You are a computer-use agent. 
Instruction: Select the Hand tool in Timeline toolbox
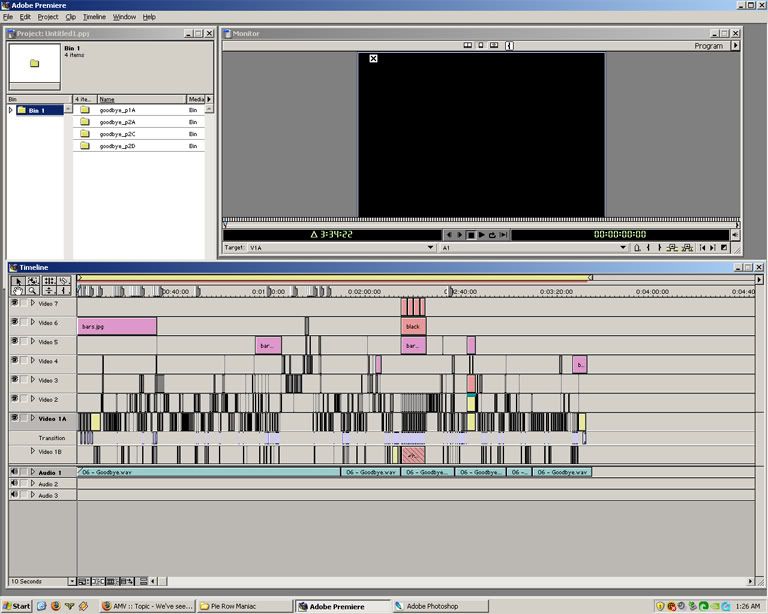18,291
